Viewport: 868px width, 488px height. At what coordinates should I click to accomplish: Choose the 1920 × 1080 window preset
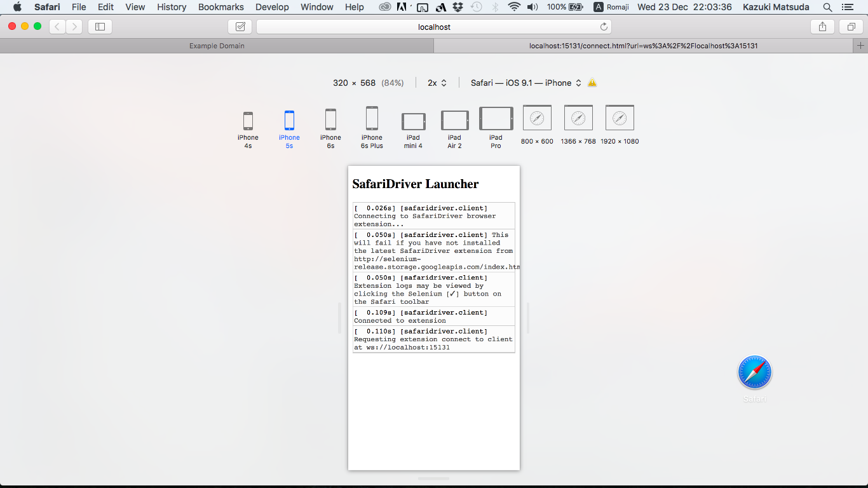[x=620, y=125]
